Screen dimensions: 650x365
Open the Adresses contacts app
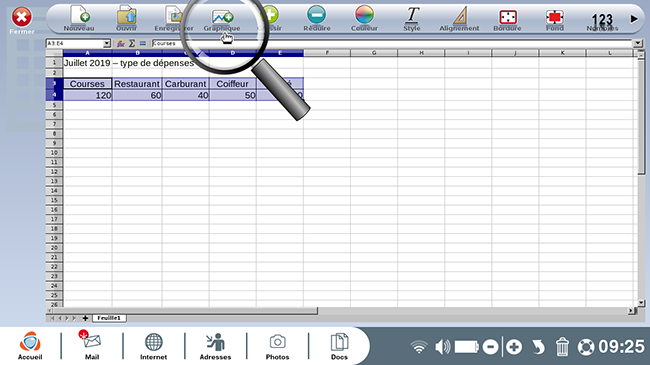215,346
